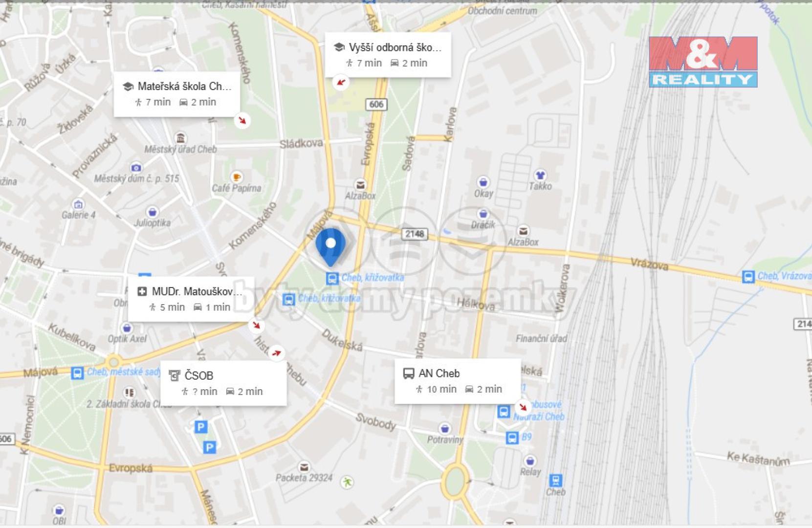Select the MUDr. Matouškov doctor card
Screen dimensions: 812x528
191,299
